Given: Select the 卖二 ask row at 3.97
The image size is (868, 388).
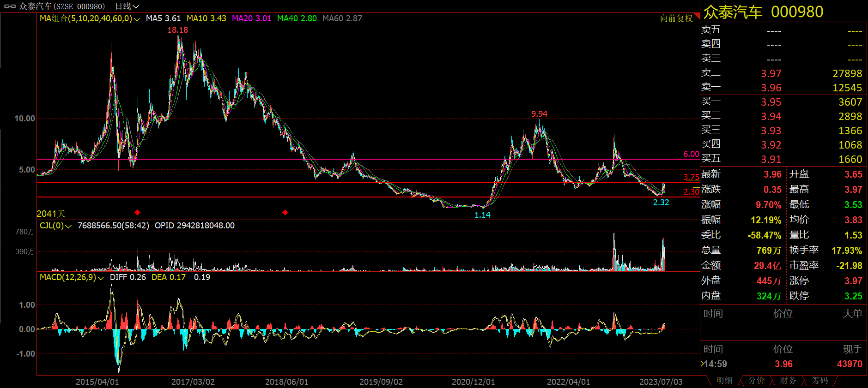Looking at the screenshot, I should tap(782, 73).
